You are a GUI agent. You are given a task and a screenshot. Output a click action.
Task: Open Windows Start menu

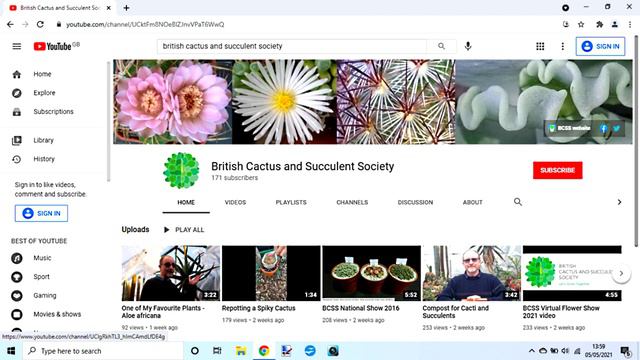[11, 351]
